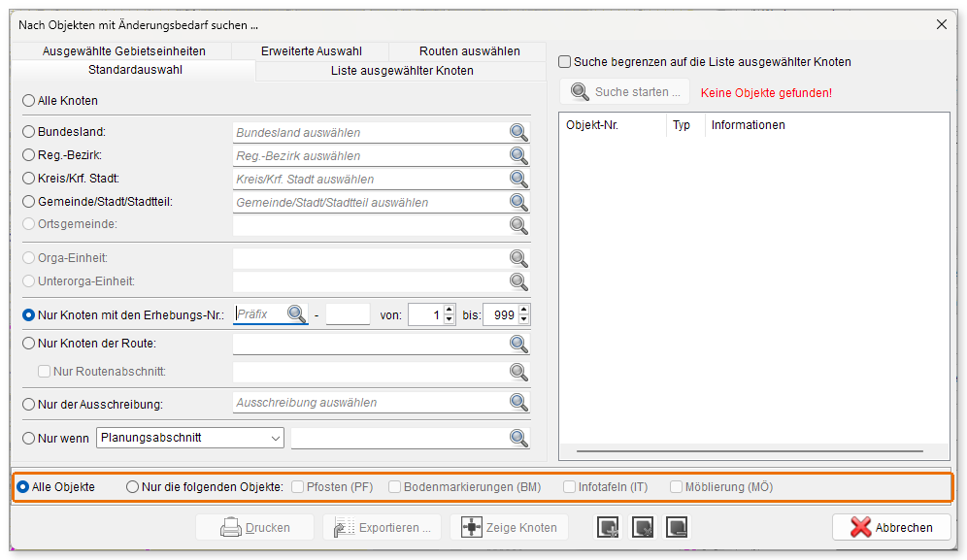Open the Routen auswählen tab
The height and width of the screenshot is (560, 967).
pos(469,51)
